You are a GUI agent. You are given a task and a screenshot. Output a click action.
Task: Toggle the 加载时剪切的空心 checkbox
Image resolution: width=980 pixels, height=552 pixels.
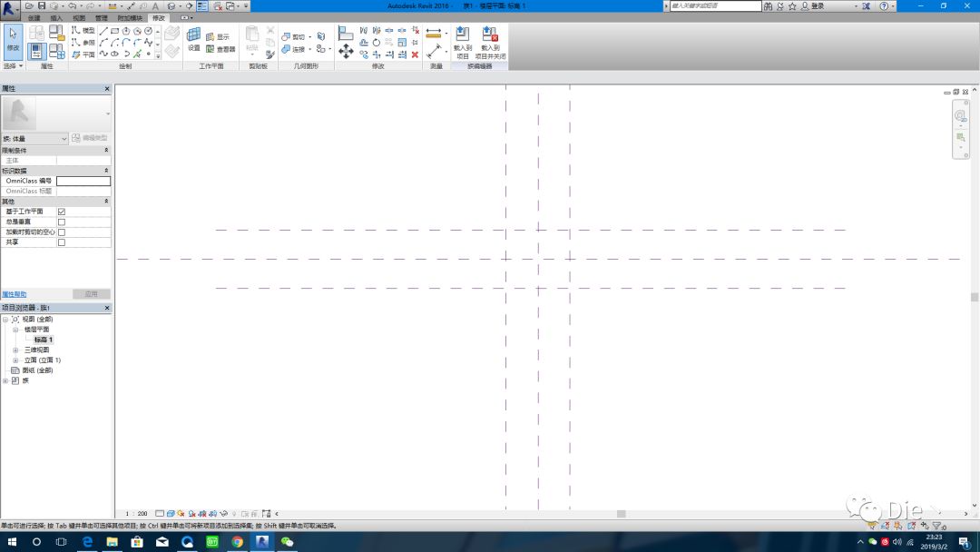[62, 232]
